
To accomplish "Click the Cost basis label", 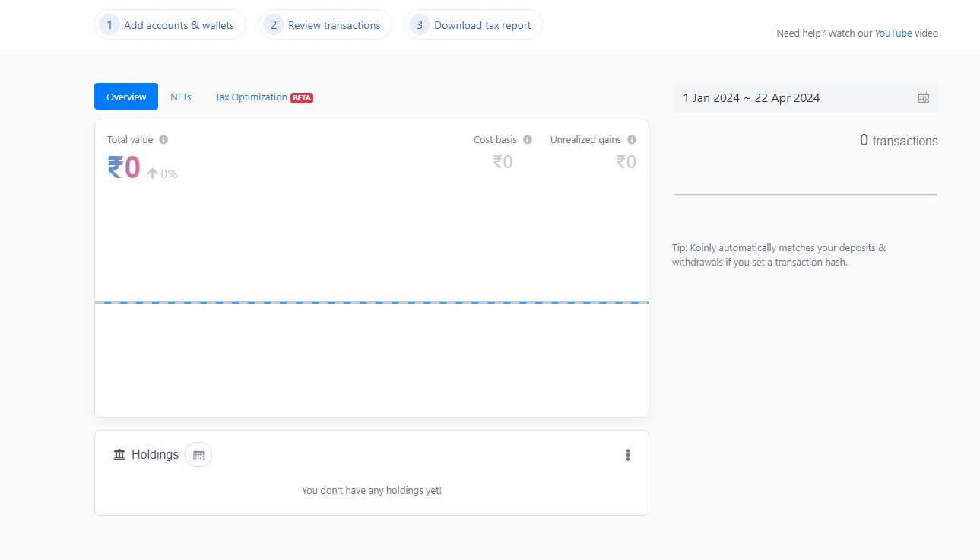I will point(495,140).
